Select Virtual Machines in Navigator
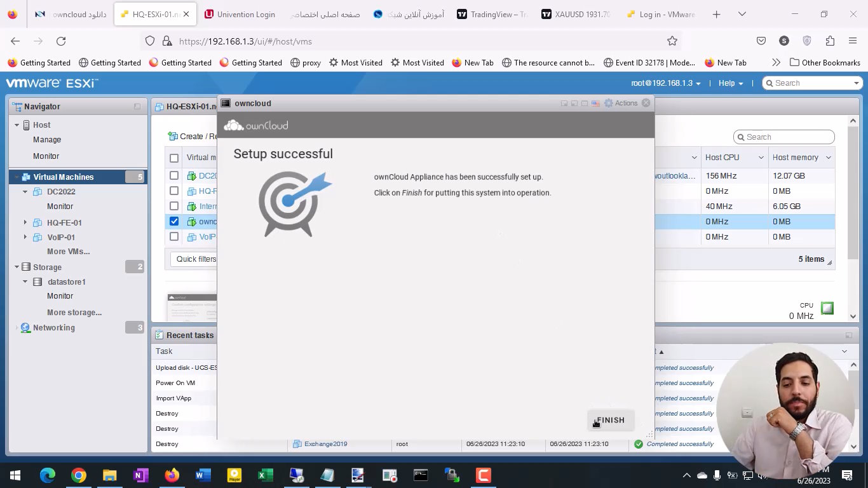 point(63,177)
